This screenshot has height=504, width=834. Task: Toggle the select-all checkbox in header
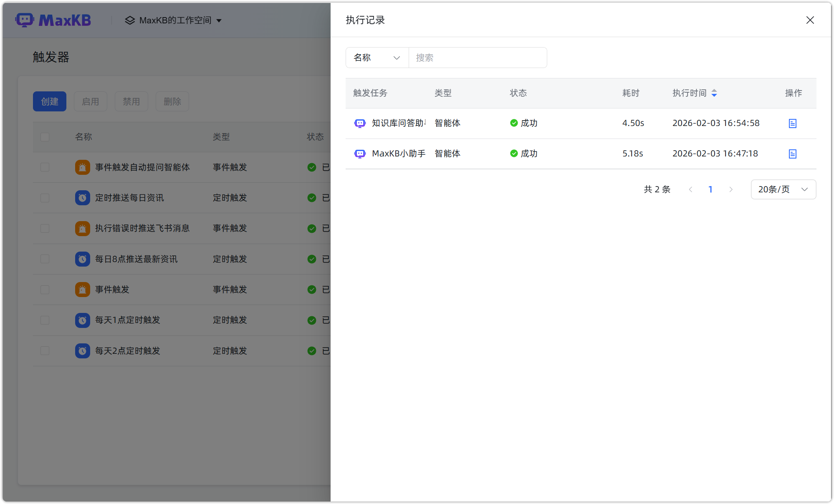point(45,137)
